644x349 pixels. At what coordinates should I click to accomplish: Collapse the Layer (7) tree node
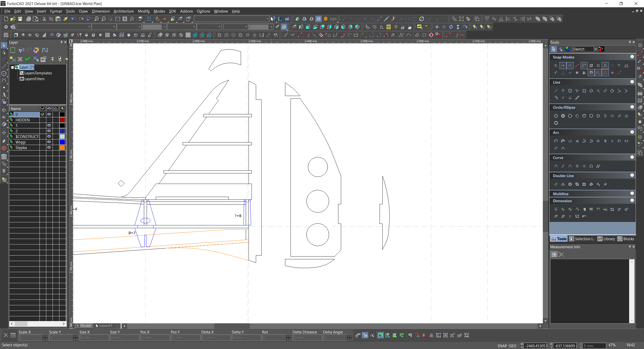point(12,67)
